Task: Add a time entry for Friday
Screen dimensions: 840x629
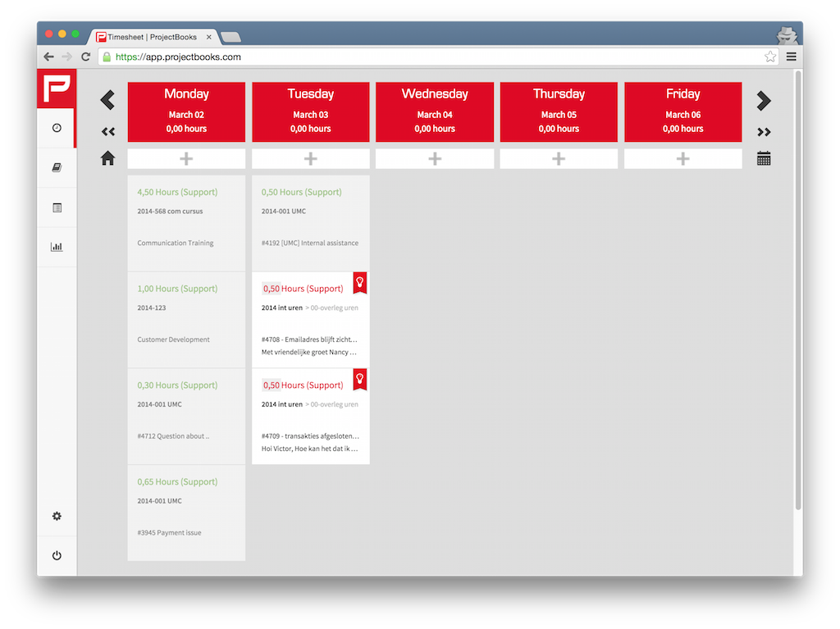Action: pyautogui.click(x=682, y=159)
